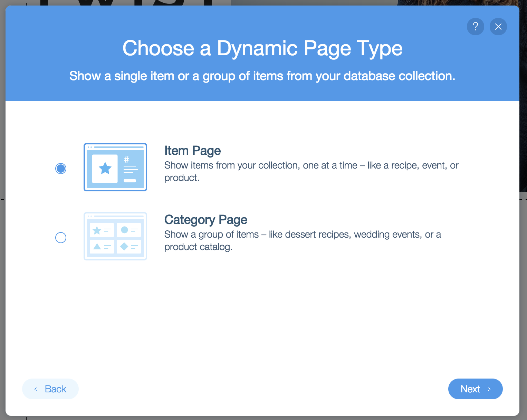Click the left chevron inside Back button
The width and height of the screenshot is (527, 420).
(x=36, y=389)
